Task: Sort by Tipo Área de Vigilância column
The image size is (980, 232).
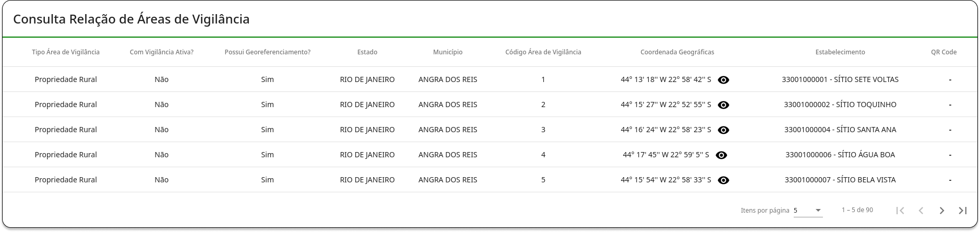Action: 66,52
